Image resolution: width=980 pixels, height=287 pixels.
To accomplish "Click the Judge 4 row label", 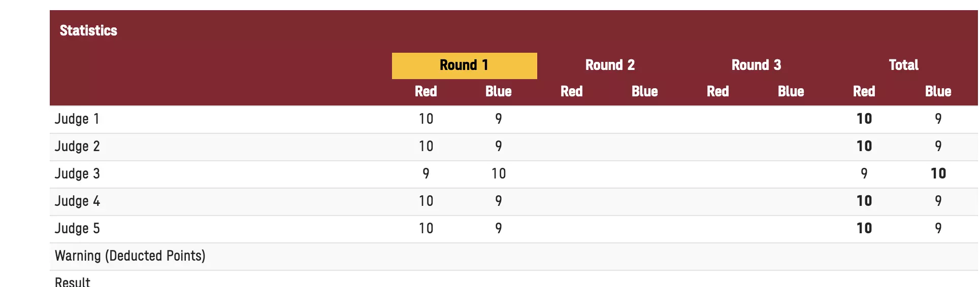I will tap(77, 201).
